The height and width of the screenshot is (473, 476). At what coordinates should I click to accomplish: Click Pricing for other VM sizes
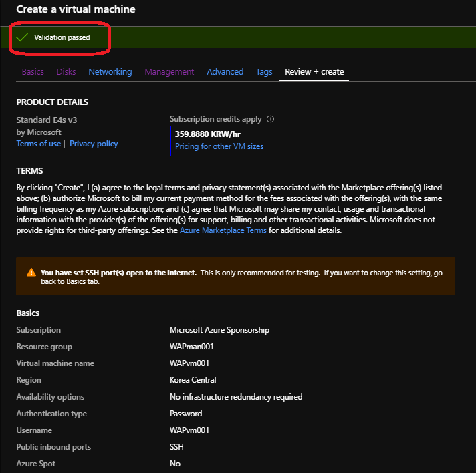219,146
